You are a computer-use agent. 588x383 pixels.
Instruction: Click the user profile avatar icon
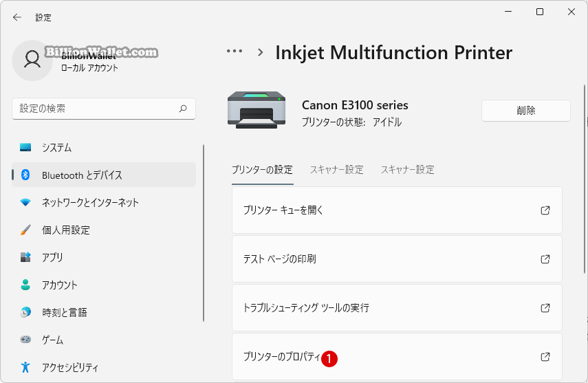pyautogui.click(x=32, y=61)
